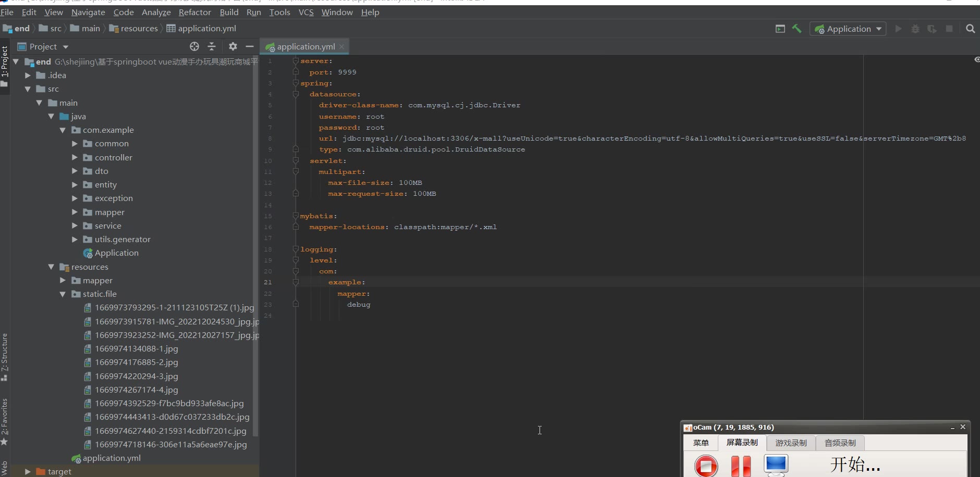Click the Run with Coverage icon
The image size is (980, 477).
(x=932, y=29)
